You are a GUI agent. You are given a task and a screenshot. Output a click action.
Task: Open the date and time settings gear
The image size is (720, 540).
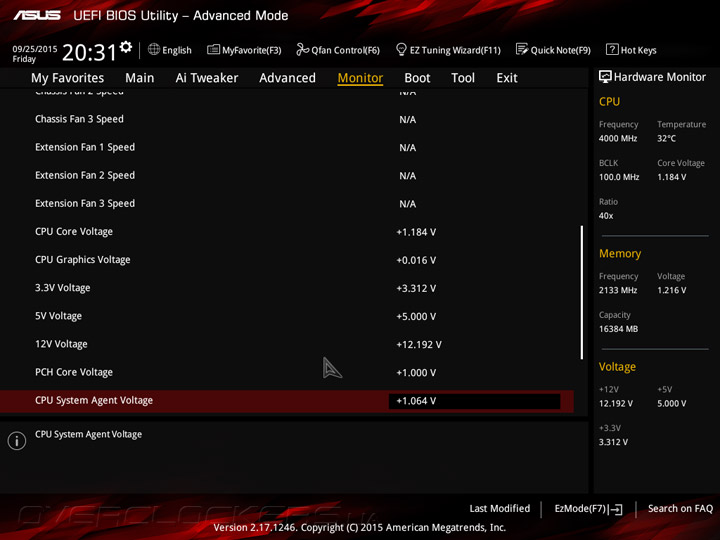pyautogui.click(x=126, y=47)
